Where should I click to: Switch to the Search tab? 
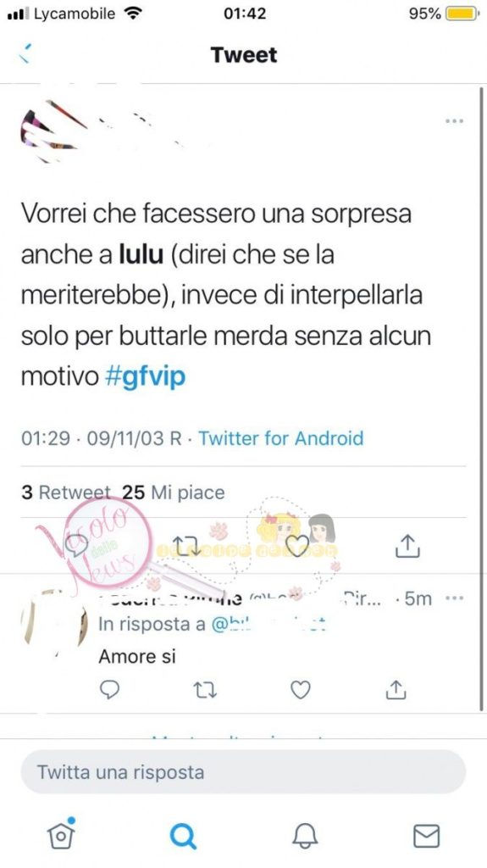point(183,836)
